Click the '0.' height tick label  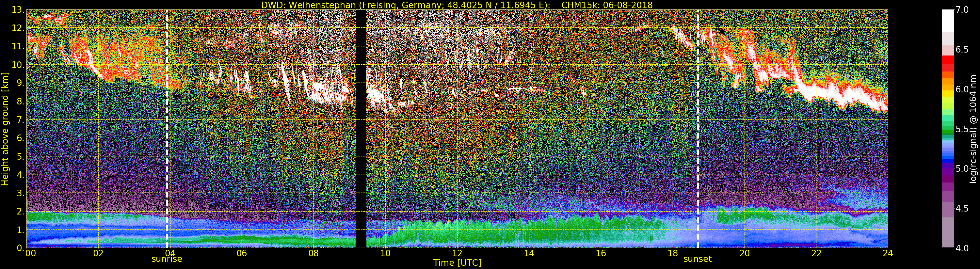[x=21, y=248]
